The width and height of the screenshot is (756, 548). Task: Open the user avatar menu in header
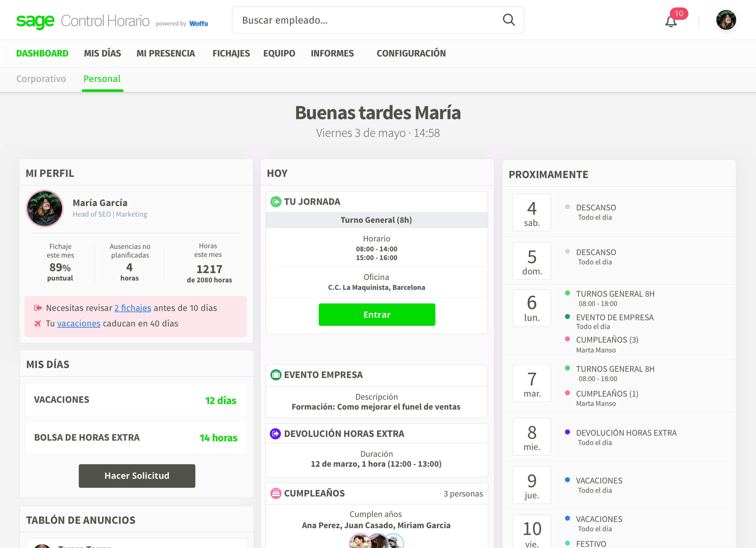pyautogui.click(x=726, y=20)
